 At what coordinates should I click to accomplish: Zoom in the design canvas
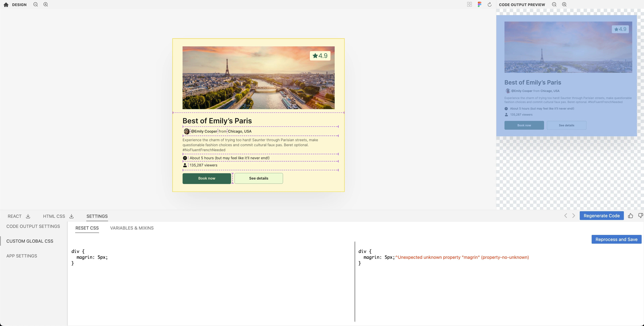(45, 5)
